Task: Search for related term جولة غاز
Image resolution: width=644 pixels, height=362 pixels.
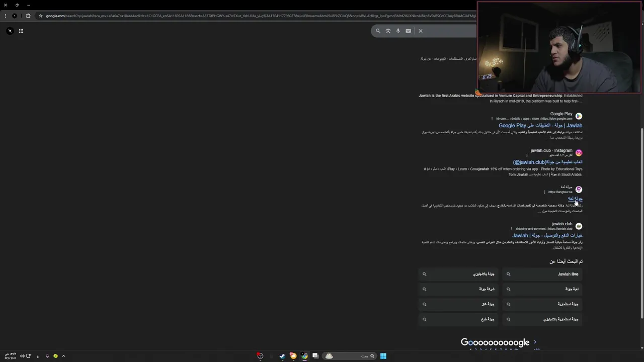Action: 458,304
